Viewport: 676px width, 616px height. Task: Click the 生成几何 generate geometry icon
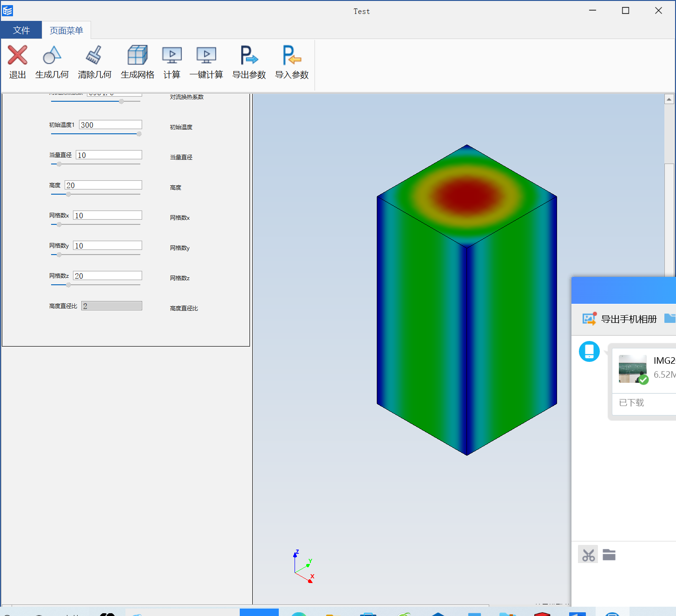(52, 55)
